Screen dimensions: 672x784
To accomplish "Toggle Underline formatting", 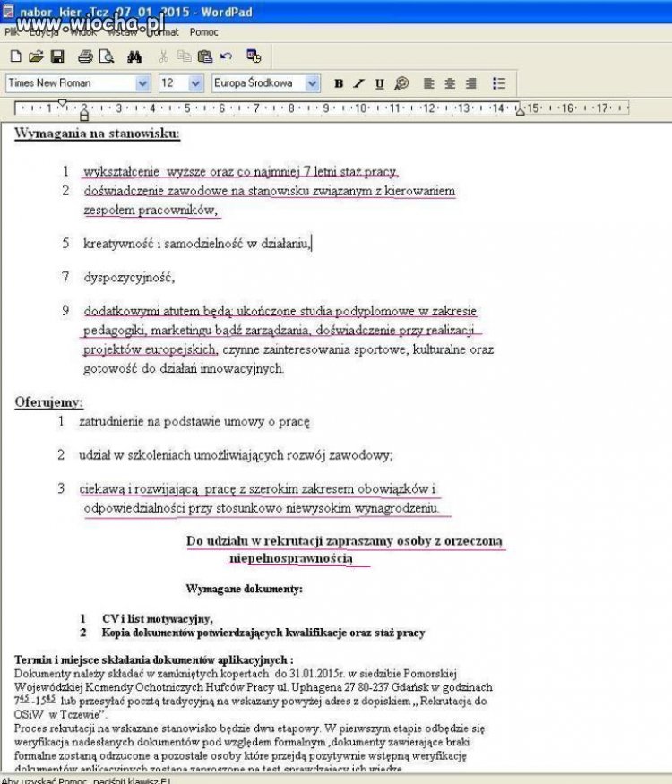I will [x=380, y=83].
